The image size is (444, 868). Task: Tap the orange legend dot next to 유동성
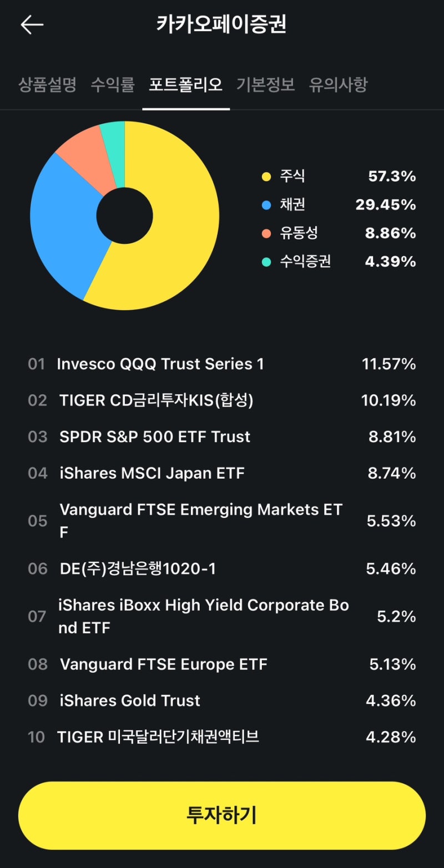click(x=267, y=234)
